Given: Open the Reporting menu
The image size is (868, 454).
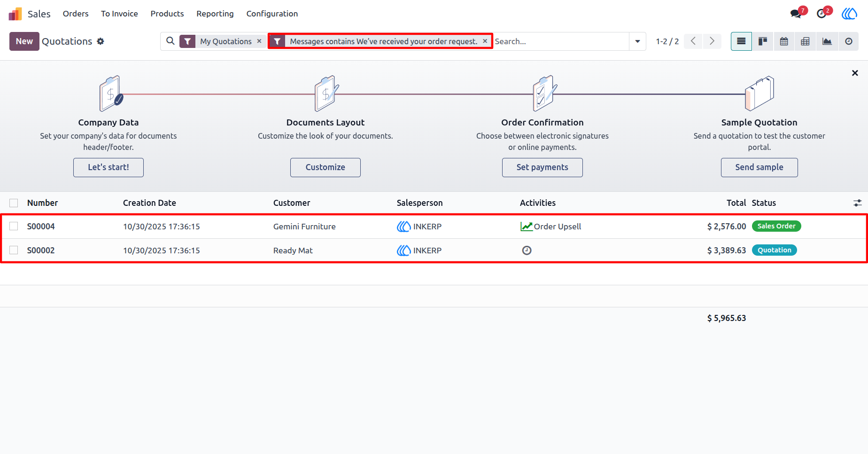Looking at the screenshot, I should (x=215, y=14).
